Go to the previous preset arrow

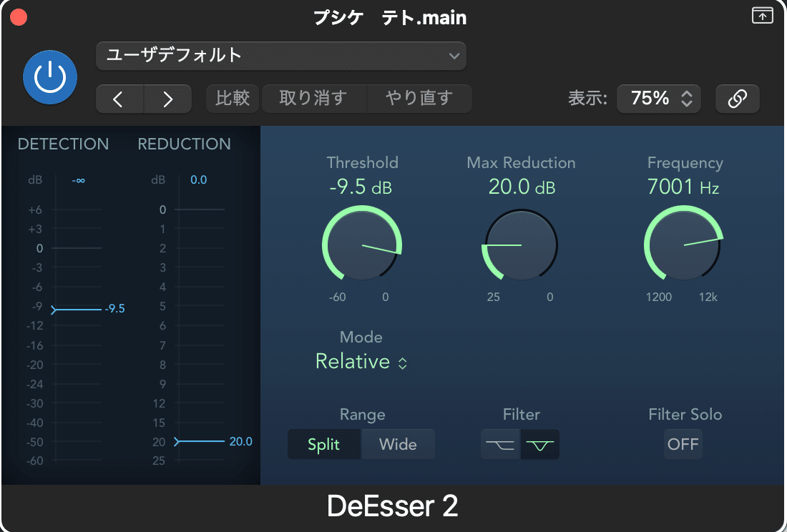119,99
